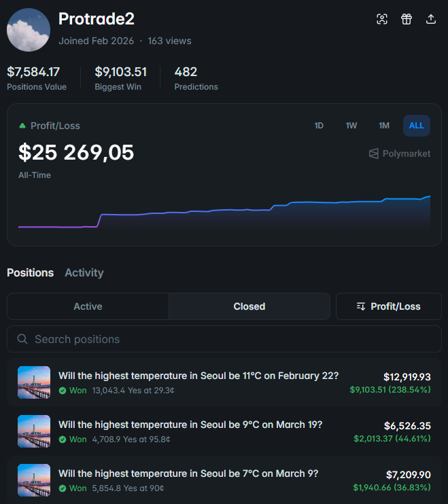This screenshot has width=448, height=504.
Task: Click the 163 views text
Action: coord(169,41)
